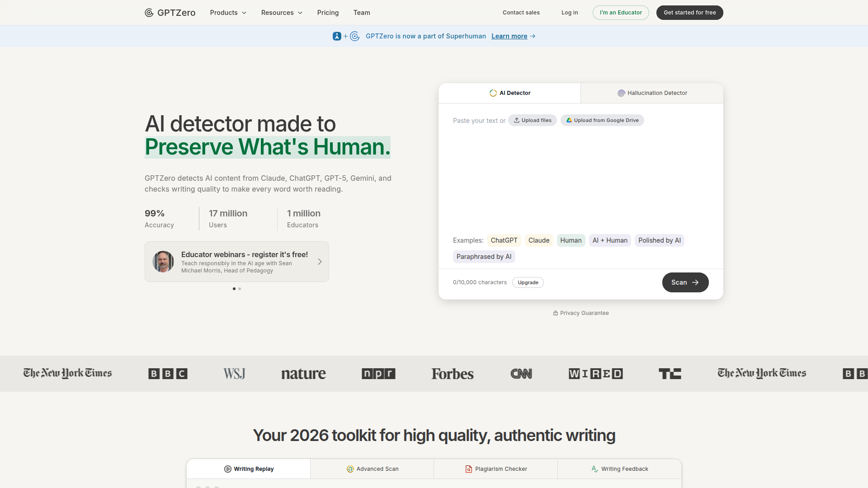Image resolution: width=868 pixels, height=488 pixels.
Task: Follow the Learn more link
Action: click(x=509, y=36)
